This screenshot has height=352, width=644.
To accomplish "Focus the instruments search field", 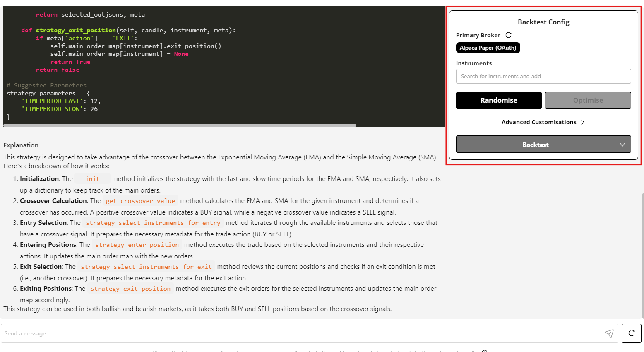I will 543,76.
